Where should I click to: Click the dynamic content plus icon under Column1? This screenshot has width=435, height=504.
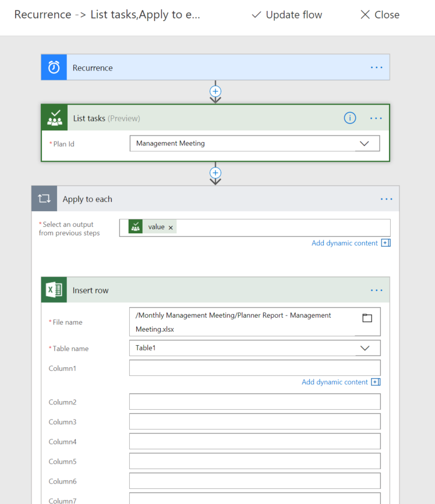[x=376, y=382]
